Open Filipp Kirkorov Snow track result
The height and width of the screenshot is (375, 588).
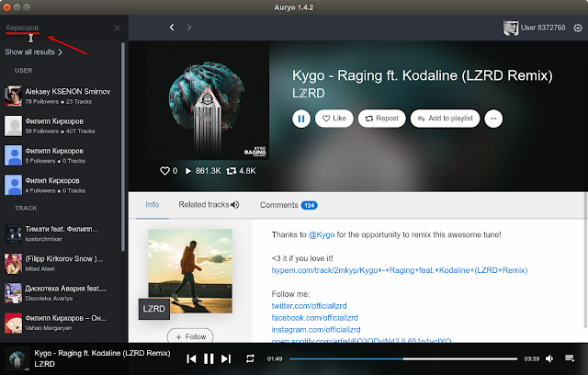60,263
